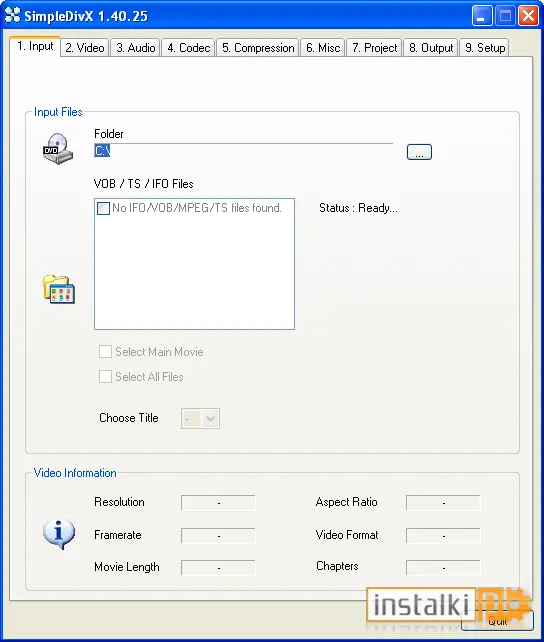Go to the 4. Codec tab

(x=188, y=48)
